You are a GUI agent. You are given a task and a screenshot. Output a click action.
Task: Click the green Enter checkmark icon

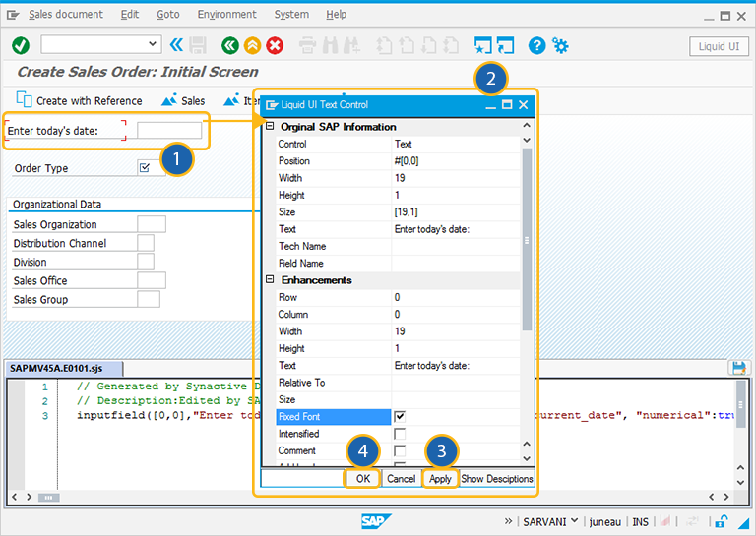(21, 46)
